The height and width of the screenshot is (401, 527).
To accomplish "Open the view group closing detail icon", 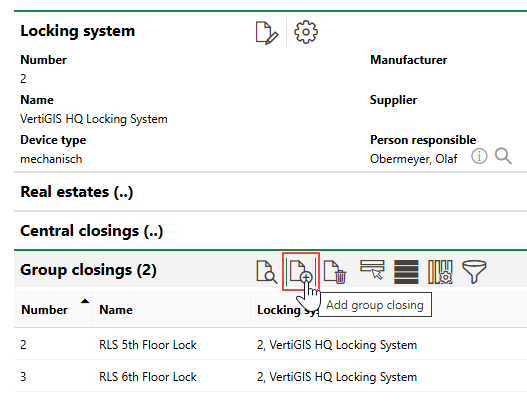I will [267, 272].
